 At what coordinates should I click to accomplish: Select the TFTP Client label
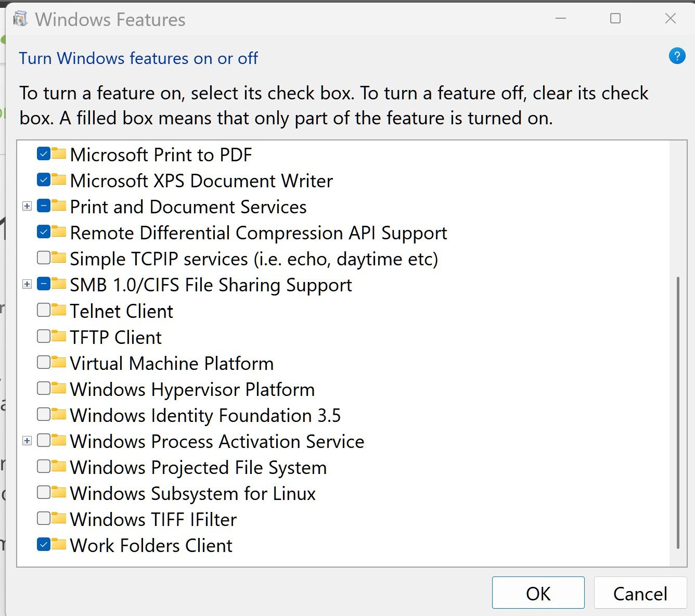click(115, 337)
